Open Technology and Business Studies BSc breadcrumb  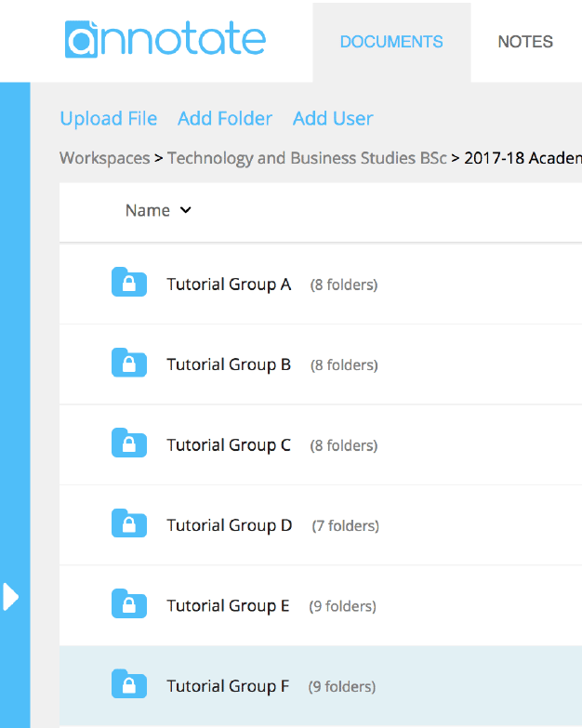[307, 158]
